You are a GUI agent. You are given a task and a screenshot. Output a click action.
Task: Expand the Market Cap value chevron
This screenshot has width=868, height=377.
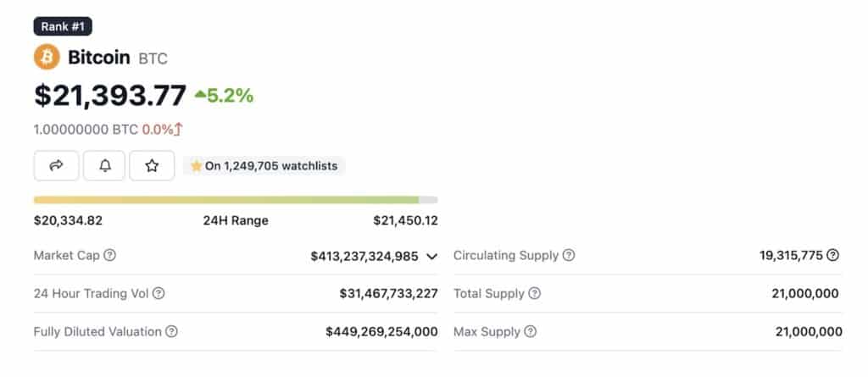coord(432,257)
